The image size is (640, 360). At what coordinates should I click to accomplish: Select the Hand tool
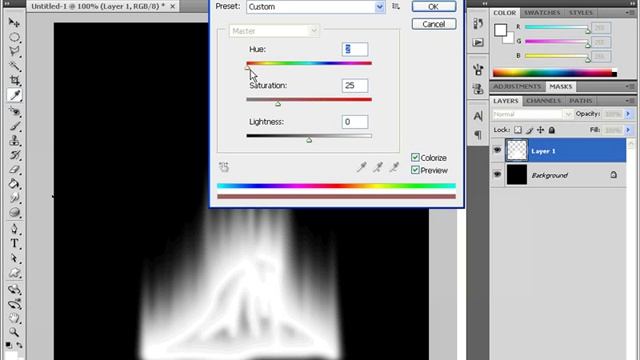[x=14, y=318]
